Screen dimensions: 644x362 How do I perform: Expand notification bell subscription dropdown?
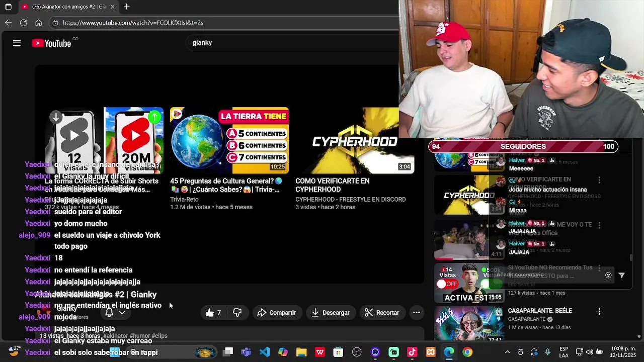click(122, 313)
